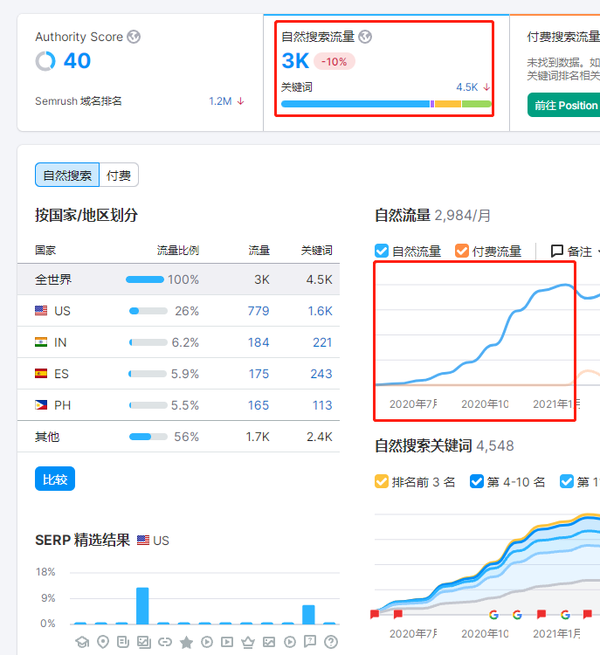Click the green segment of keyword distribution bar
This screenshot has height=655, width=600.
[x=476, y=104]
